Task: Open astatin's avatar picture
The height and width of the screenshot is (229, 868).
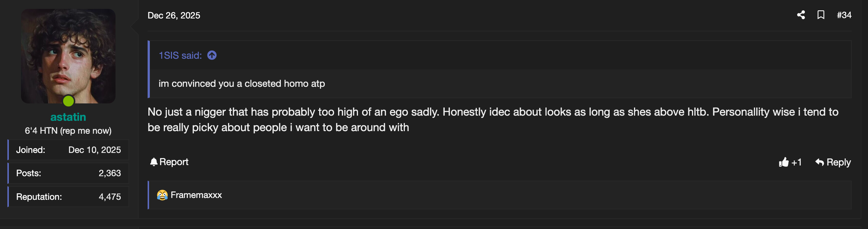Action: pyautogui.click(x=68, y=55)
